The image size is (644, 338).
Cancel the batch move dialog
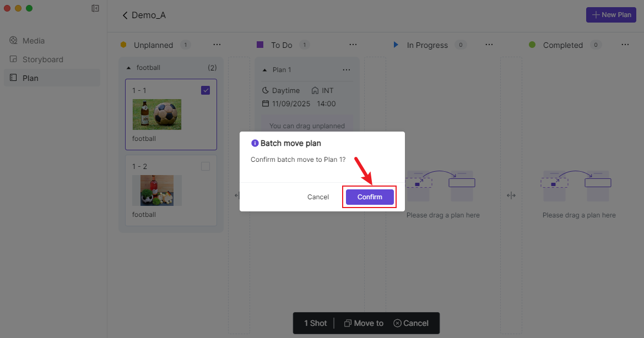coord(318,197)
